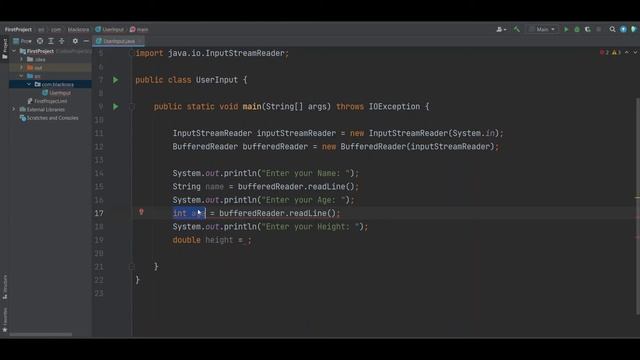Run with coverage icon

(588, 29)
